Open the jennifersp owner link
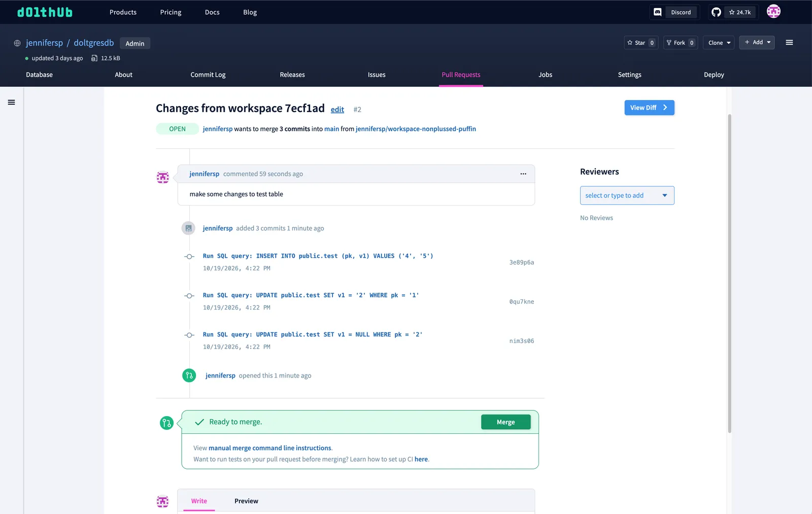 tap(45, 43)
